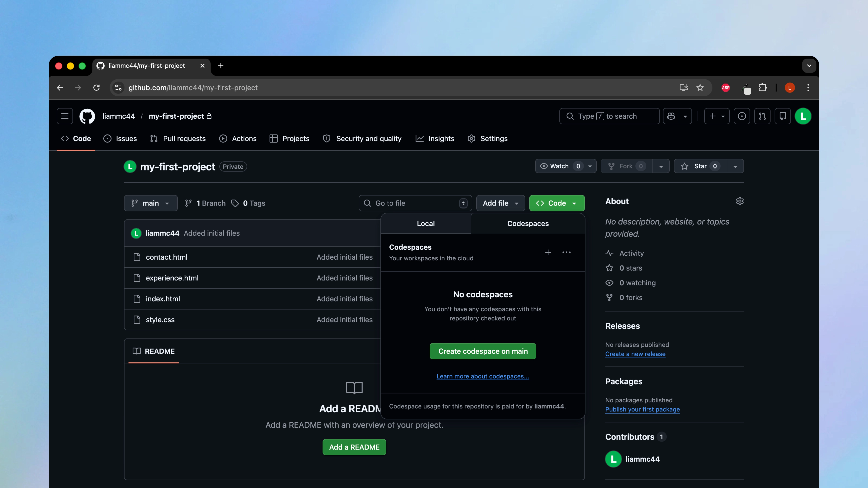
Task: Click the GitHub Octocat home logo
Action: 87,116
